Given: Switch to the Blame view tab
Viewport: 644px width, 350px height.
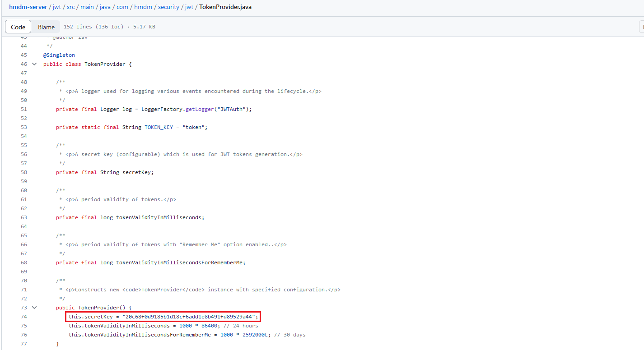Looking at the screenshot, I should point(46,27).
